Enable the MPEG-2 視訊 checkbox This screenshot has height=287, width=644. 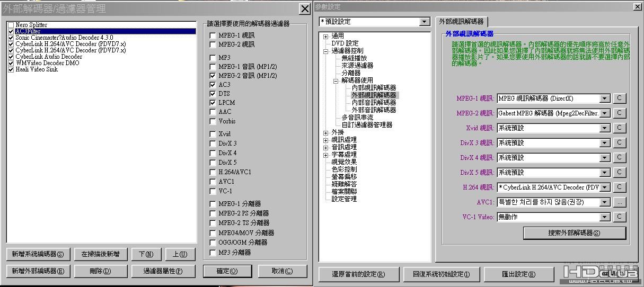(213, 44)
